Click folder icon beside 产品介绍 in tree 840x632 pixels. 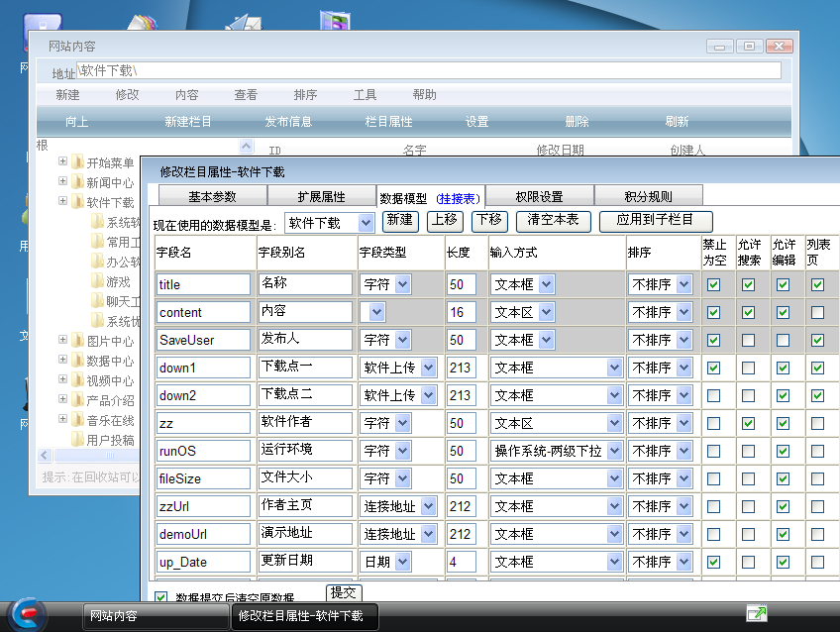pos(77,400)
